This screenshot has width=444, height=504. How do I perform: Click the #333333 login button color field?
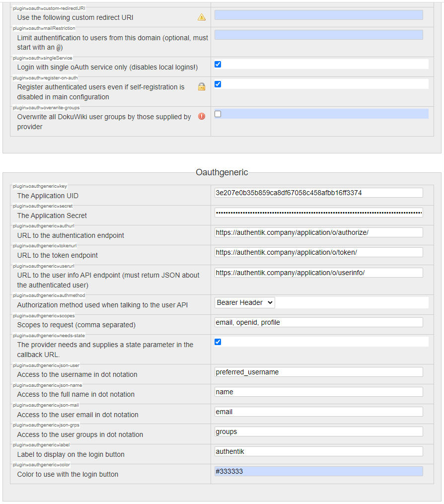coord(318,471)
